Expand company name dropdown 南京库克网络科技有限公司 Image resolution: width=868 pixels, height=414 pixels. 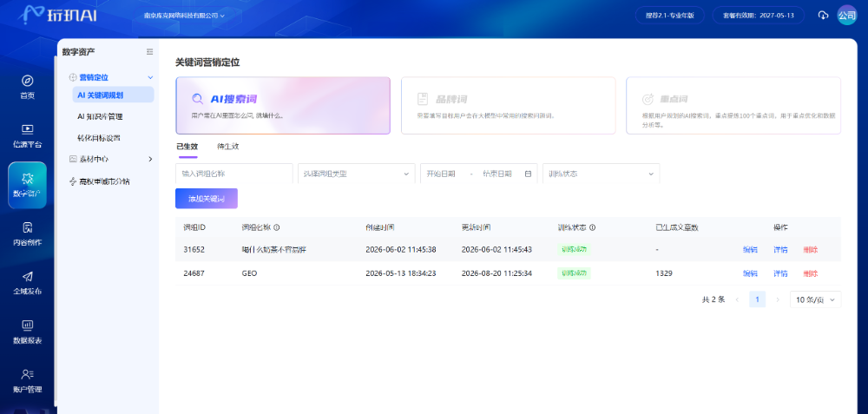[184, 16]
